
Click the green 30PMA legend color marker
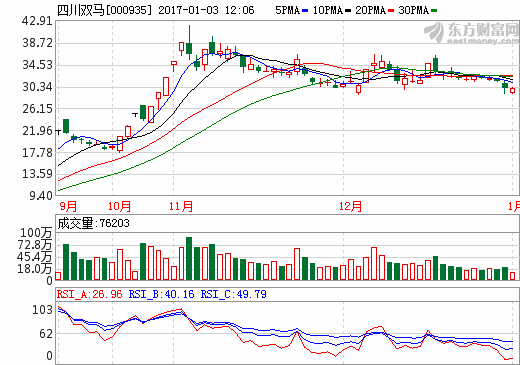point(434,11)
